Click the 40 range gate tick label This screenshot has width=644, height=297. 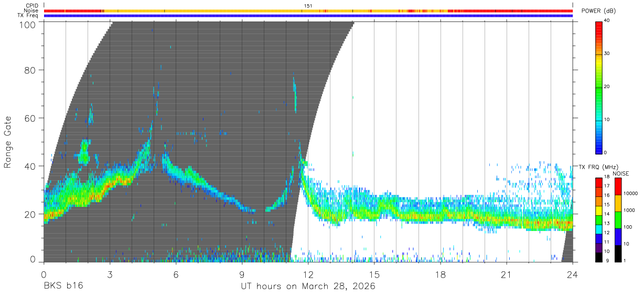30,166
